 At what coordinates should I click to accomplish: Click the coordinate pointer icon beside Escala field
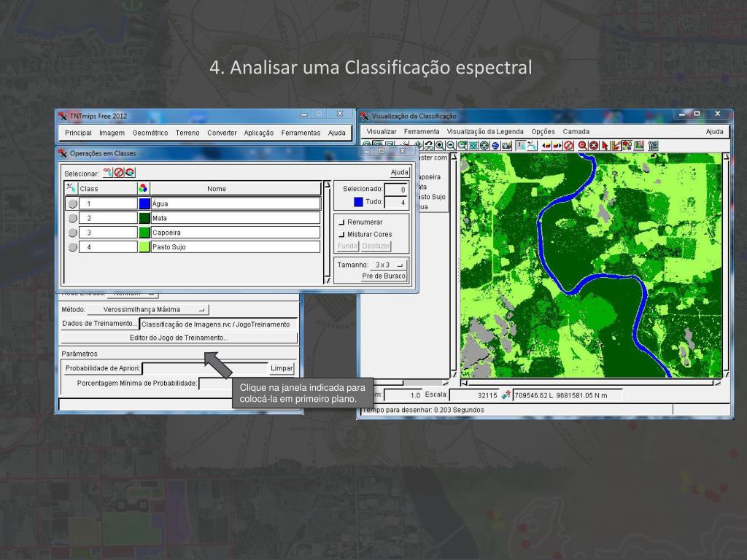506,394
